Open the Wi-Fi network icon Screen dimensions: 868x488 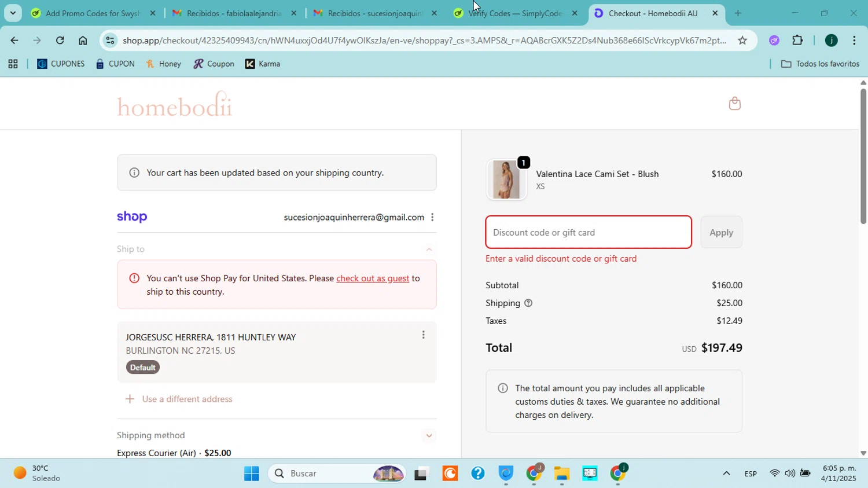774,474
